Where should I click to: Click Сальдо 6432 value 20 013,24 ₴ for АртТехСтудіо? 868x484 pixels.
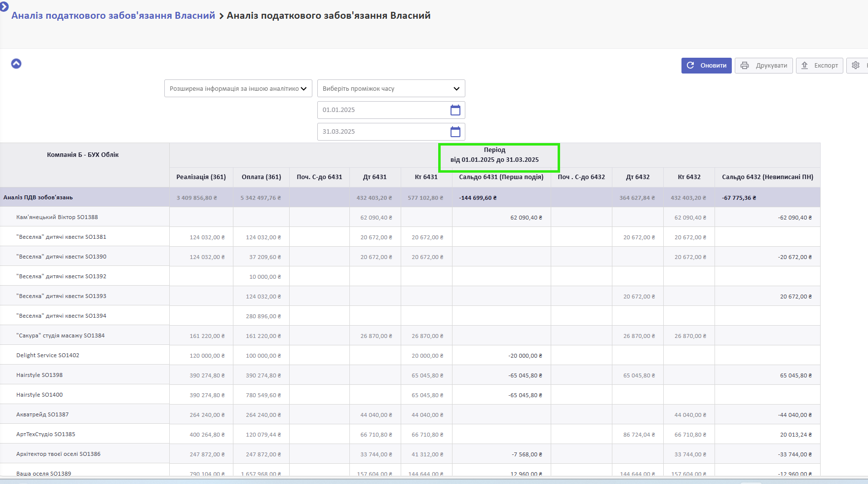point(796,435)
